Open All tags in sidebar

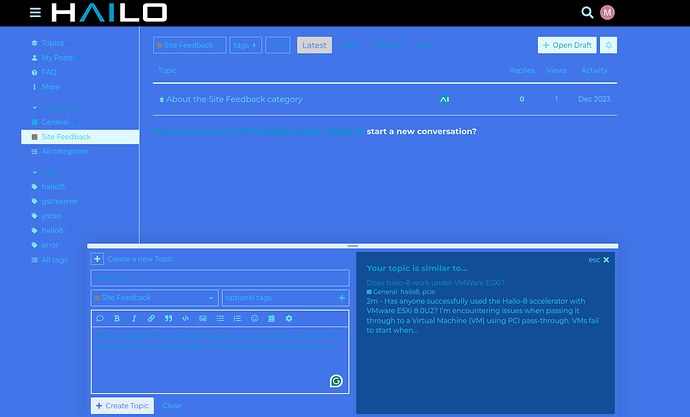click(x=54, y=260)
